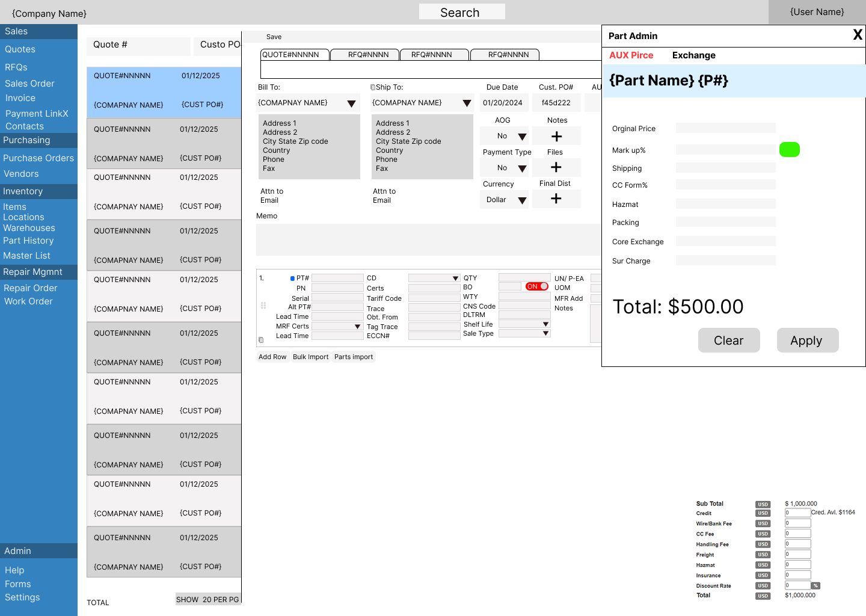This screenshot has width=866, height=616.
Task: Click the Parts import button
Action: (354, 357)
